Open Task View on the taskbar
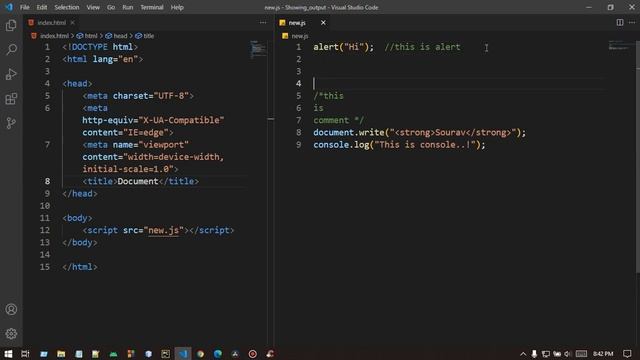 [x=25, y=354]
